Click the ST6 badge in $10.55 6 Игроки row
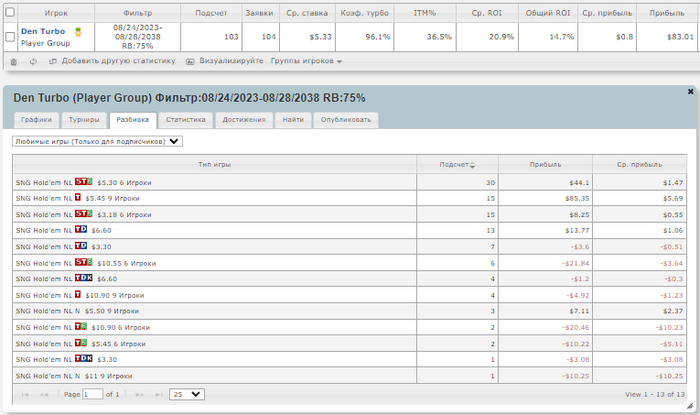The width and height of the screenshot is (700, 415). [x=83, y=262]
